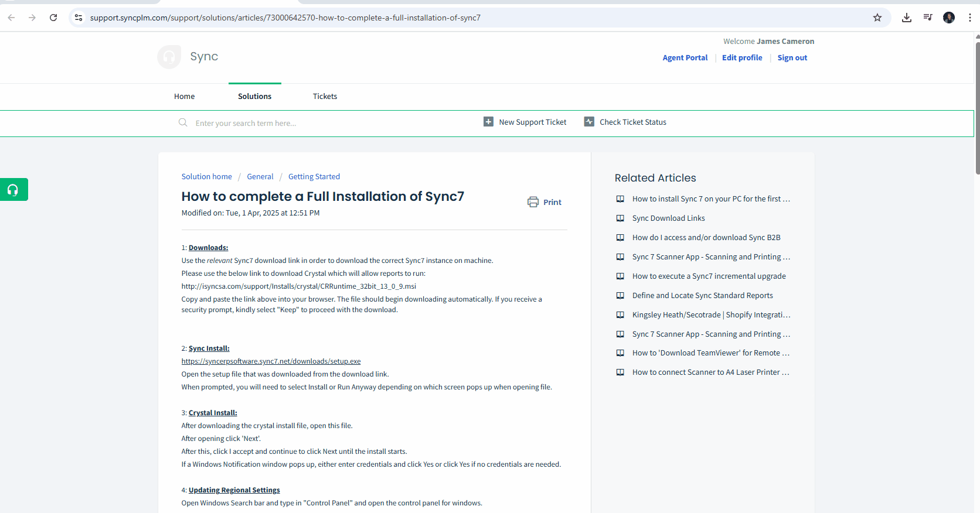Click the article title How to complete a Full Installation

[x=322, y=197]
